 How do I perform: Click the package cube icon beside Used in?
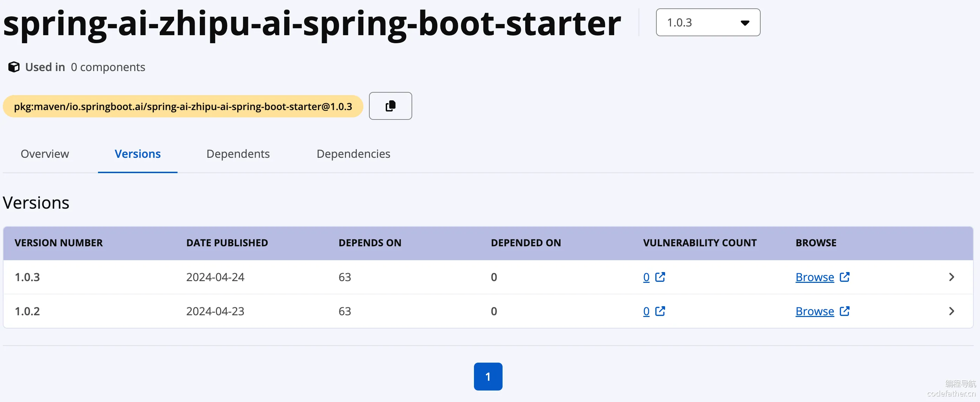[14, 67]
